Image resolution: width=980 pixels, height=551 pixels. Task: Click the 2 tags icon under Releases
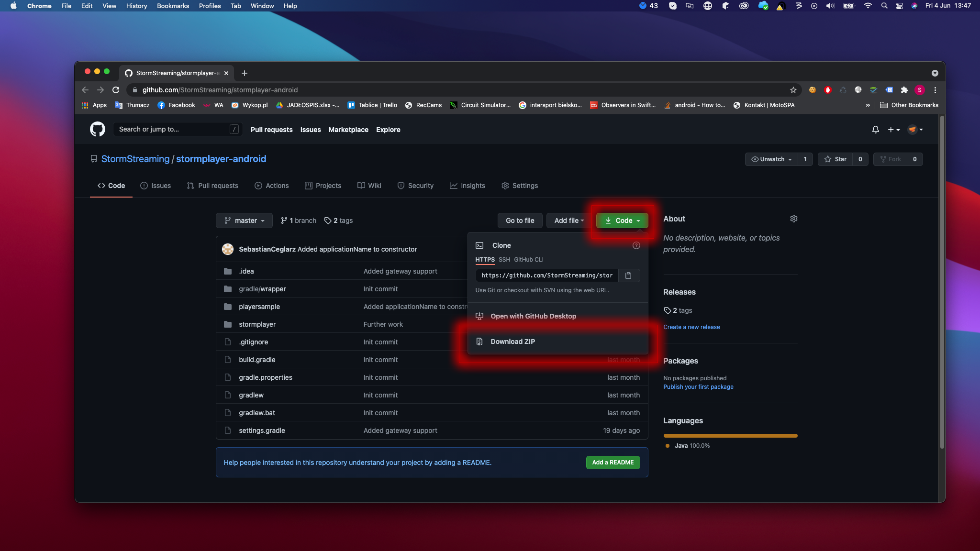(667, 310)
